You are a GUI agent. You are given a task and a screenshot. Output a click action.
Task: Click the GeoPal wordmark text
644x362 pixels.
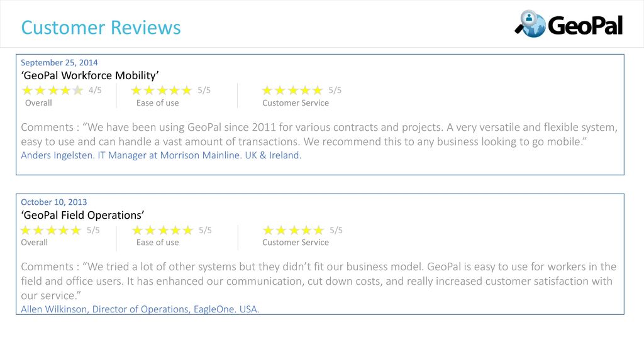[x=586, y=25]
